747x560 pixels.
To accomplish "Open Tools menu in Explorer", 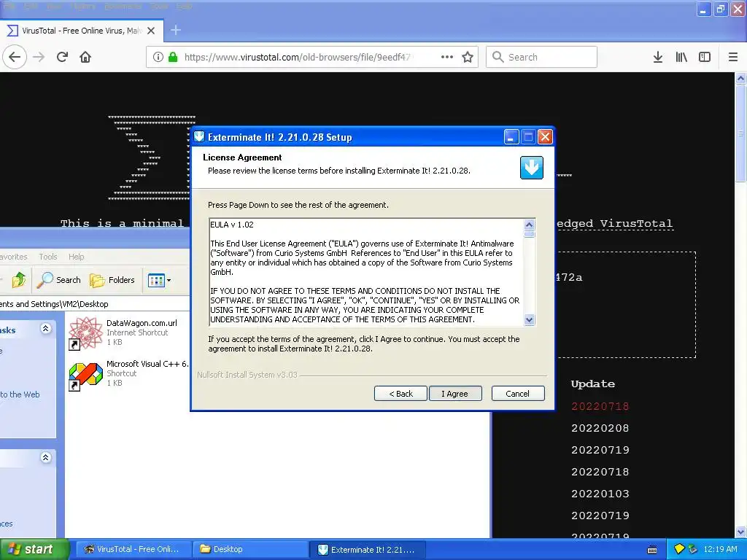I will point(48,257).
